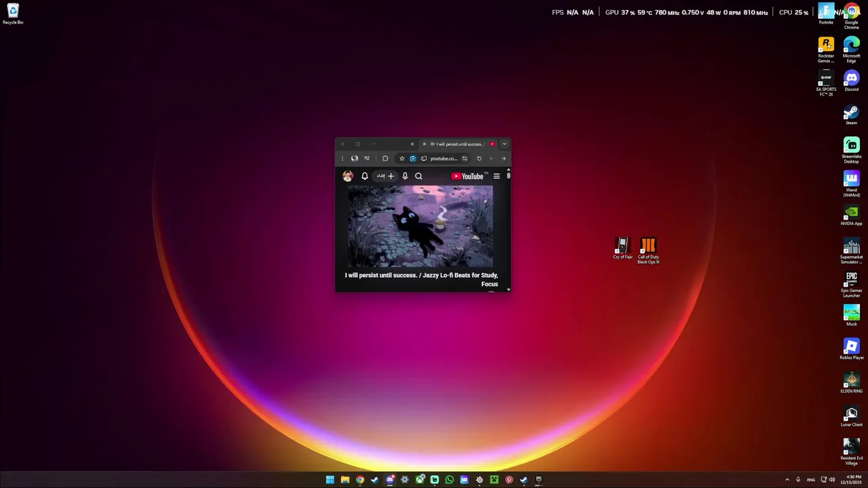Select Call of Duty Black Ops III icon
Viewport: 868px width, 488px height.
tap(648, 250)
